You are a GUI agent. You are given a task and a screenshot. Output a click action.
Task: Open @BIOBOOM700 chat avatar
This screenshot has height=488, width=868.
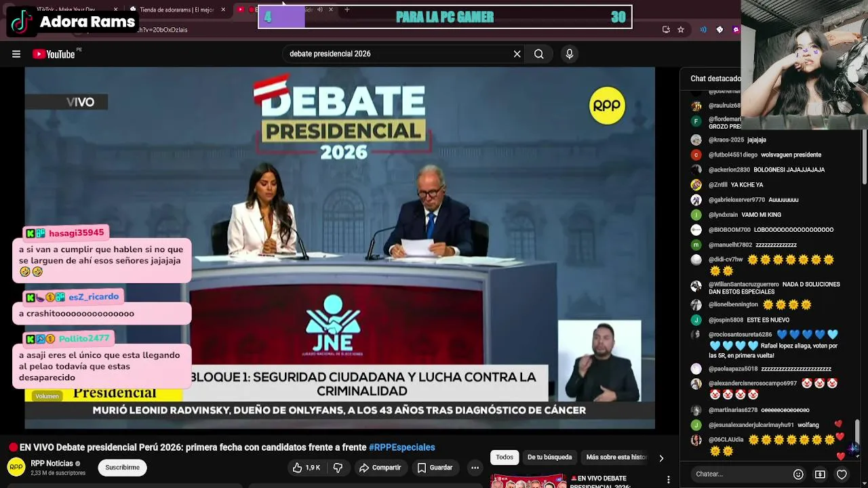point(696,229)
